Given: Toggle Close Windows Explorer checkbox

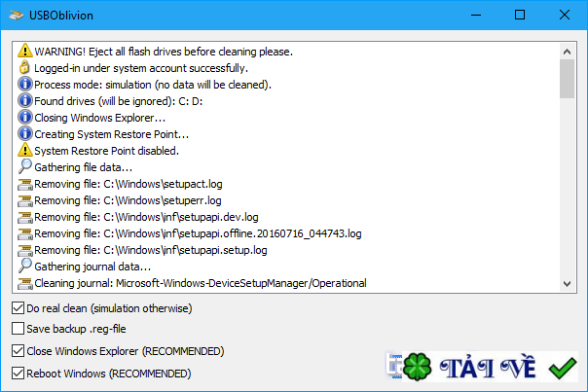Looking at the screenshot, I should pos(18,351).
